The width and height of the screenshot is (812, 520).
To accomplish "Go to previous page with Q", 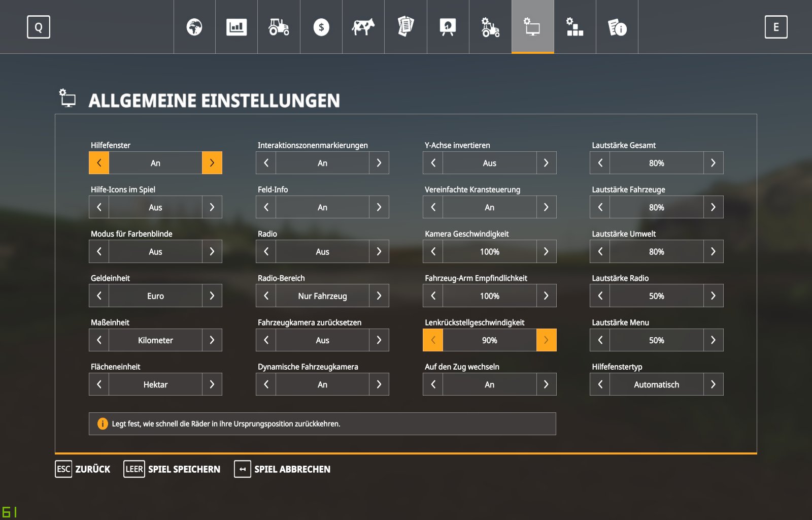I will point(39,27).
